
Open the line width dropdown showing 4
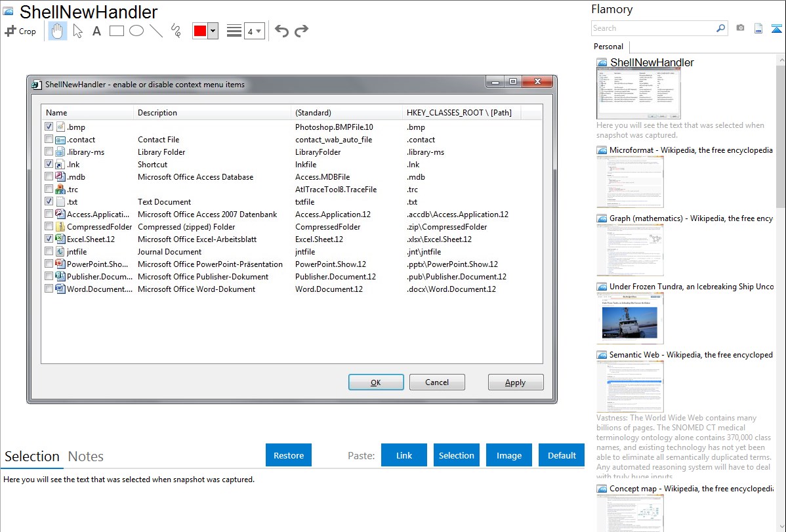pos(254,31)
